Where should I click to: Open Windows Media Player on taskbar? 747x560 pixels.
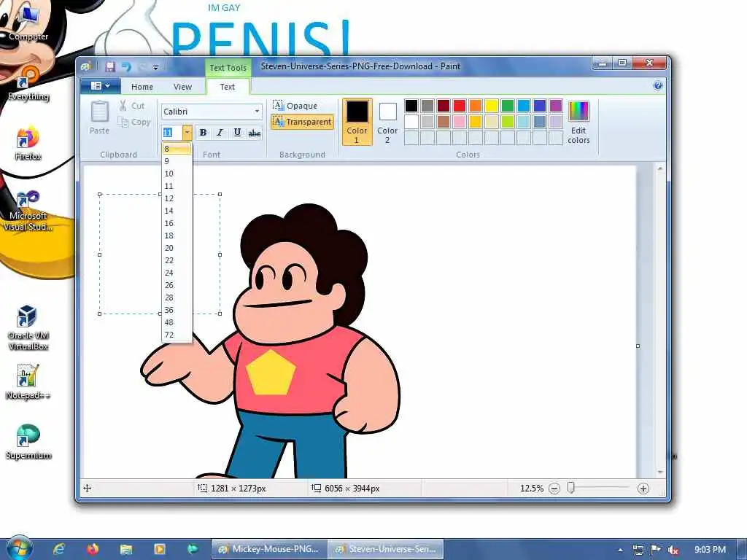[160, 549]
